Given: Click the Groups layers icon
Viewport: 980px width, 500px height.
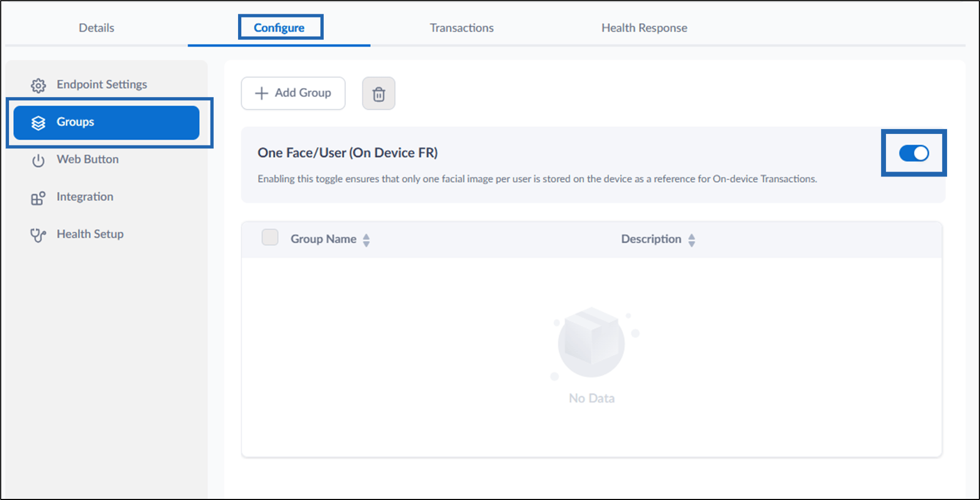Looking at the screenshot, I should click(38, 123).
